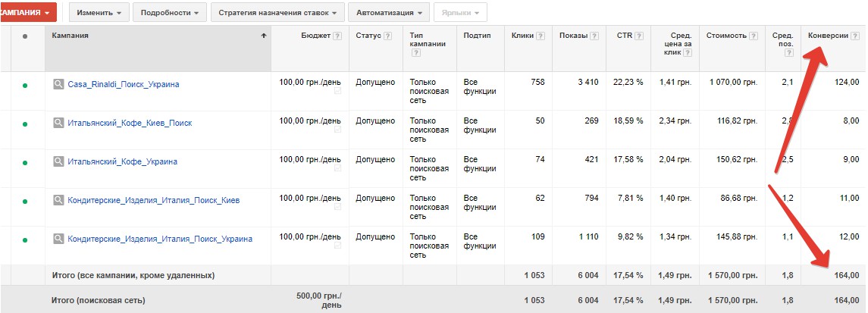Open campaign link Итальянский_Кофе_Украина

click(x=123, y=161)
